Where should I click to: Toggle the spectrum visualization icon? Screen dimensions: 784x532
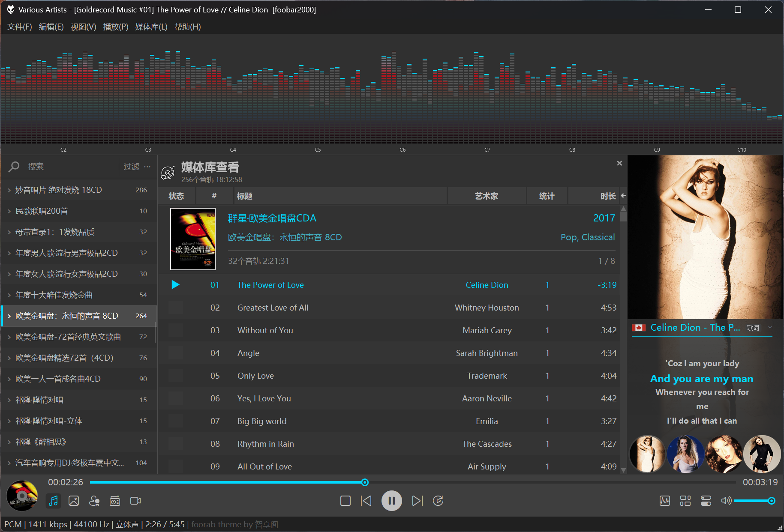point(665,501)
